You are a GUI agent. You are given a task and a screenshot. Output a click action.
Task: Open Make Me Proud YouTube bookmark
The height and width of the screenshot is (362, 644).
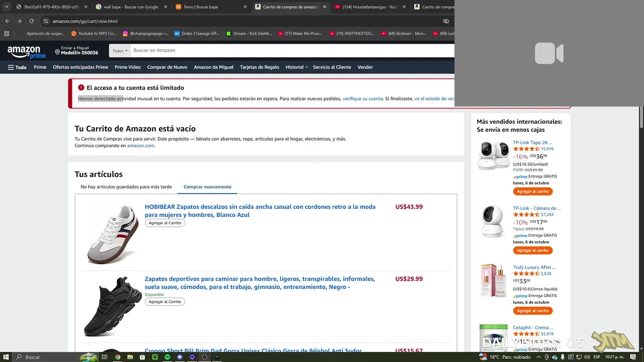300,33
